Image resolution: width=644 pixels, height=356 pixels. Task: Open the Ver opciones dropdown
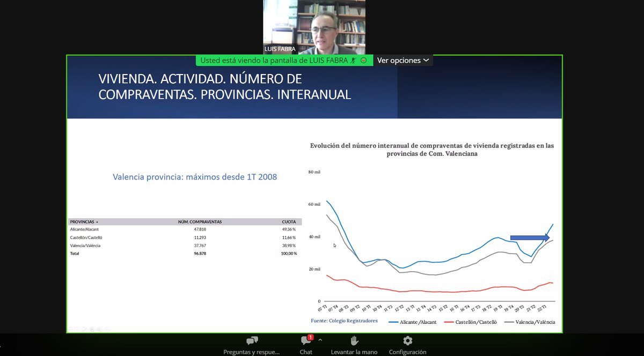click(403, 60)
